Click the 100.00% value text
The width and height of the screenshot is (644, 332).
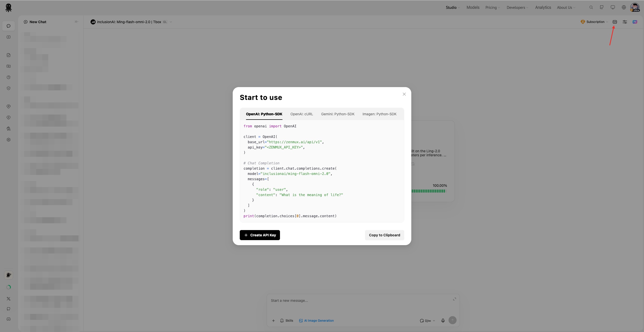(440, 186)
